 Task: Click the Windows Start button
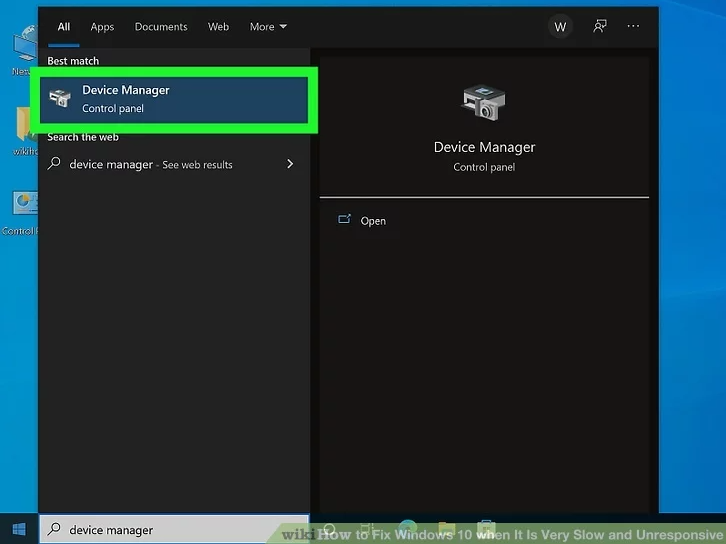coord(18,530)
